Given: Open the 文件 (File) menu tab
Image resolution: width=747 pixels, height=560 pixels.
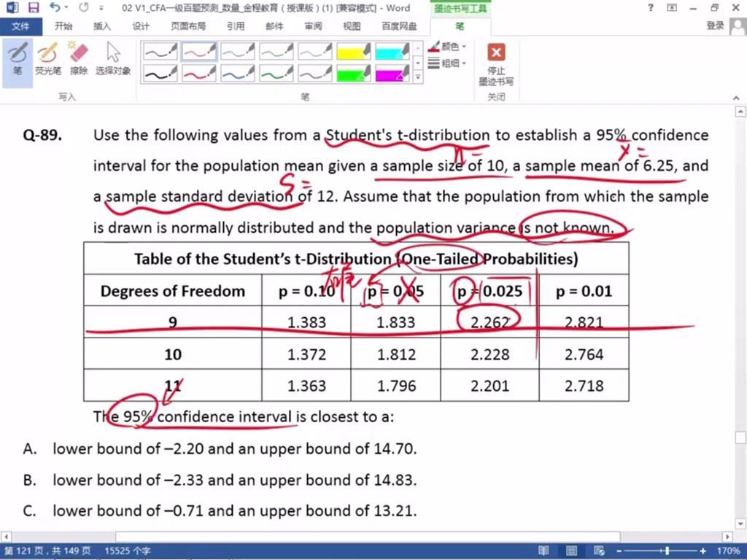Looking at the screenshot, I should (x=20, y=26).
